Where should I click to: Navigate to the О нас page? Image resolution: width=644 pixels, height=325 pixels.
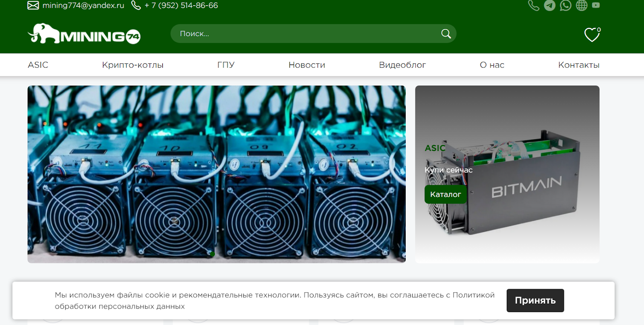coord(492,65)
